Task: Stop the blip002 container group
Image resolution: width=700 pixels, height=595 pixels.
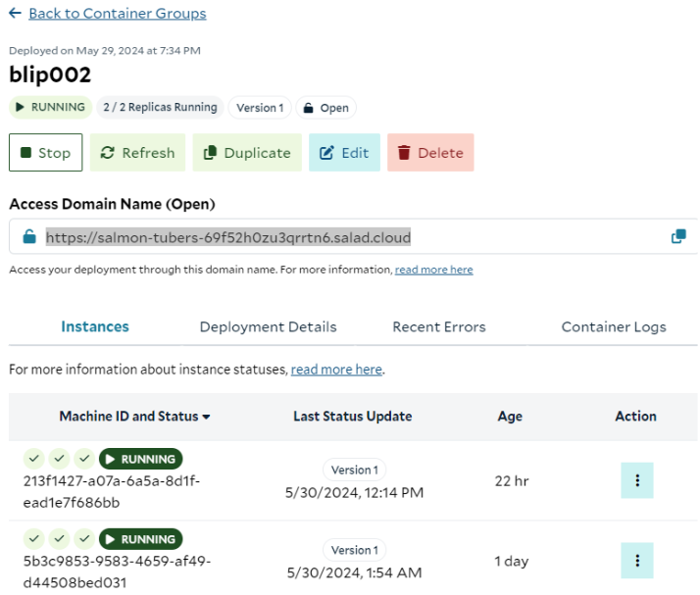Action: point(45,152)
